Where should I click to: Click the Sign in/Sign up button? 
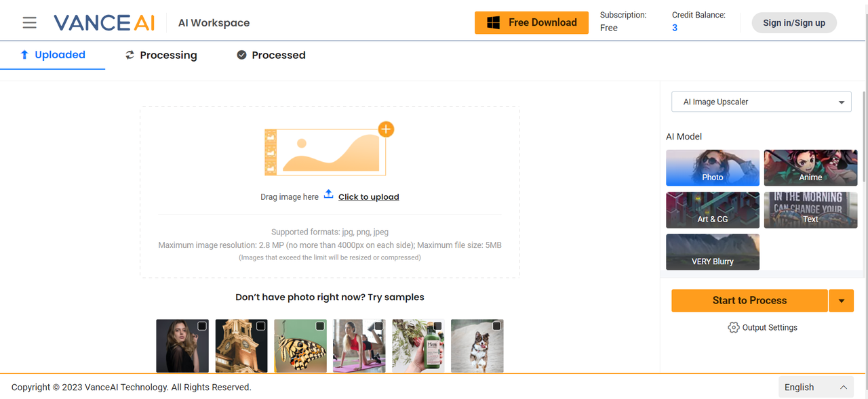pos(793,23)
